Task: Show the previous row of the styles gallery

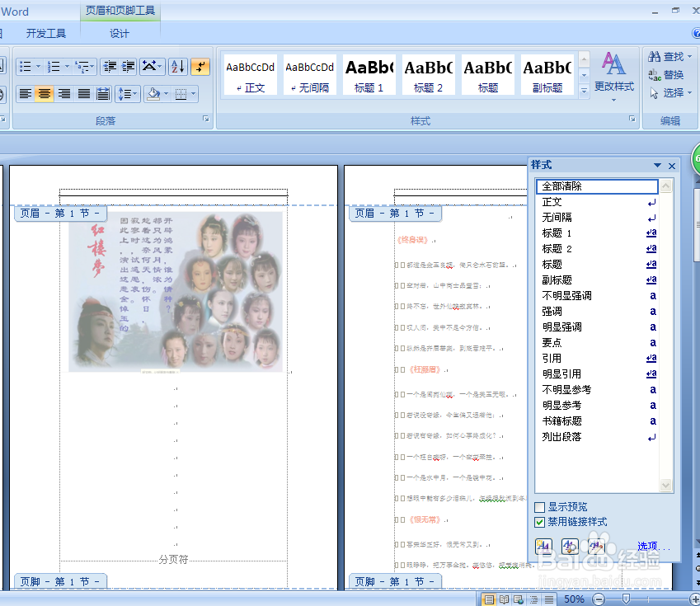Action: 584,59
